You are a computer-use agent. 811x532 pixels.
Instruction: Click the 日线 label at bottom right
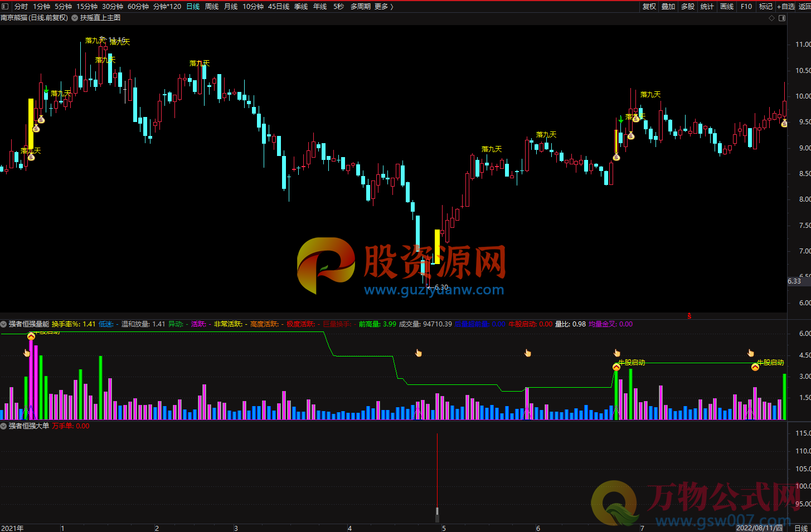tap(801, 528)
